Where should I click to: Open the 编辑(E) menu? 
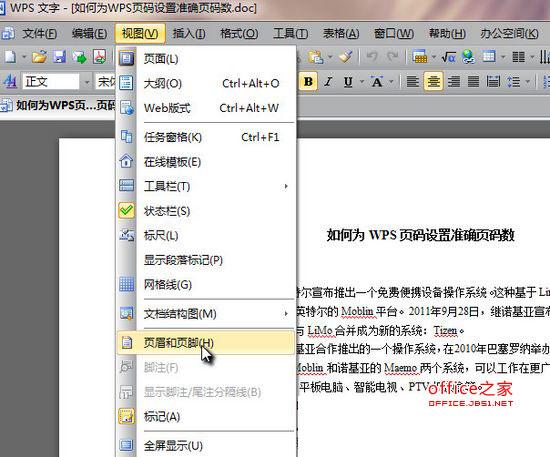click(x=89, y=34)
